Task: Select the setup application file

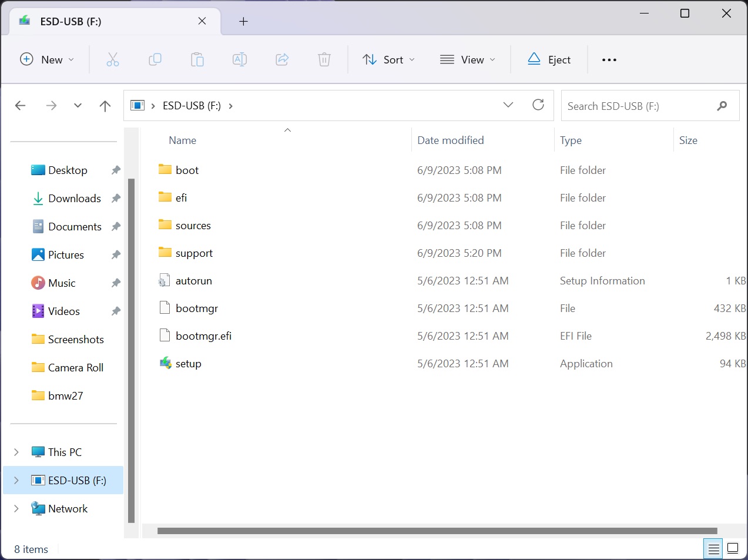Action: (188, 364)
